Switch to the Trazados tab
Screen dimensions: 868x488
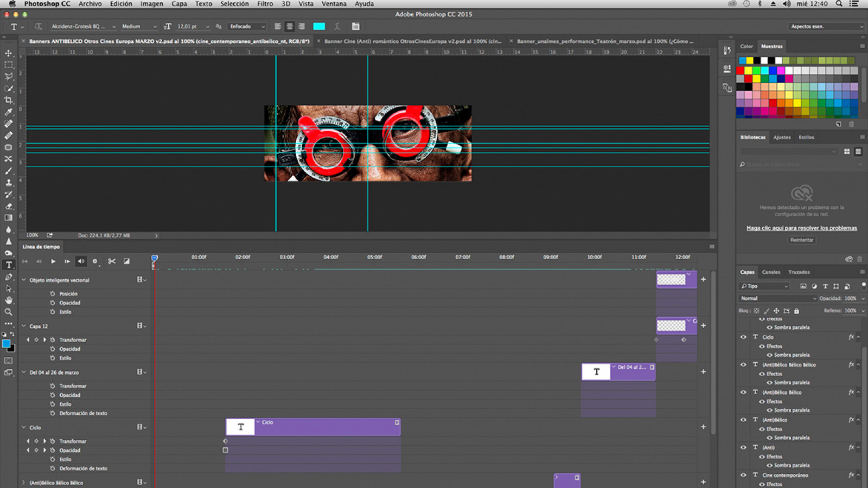tap(799, 272)
